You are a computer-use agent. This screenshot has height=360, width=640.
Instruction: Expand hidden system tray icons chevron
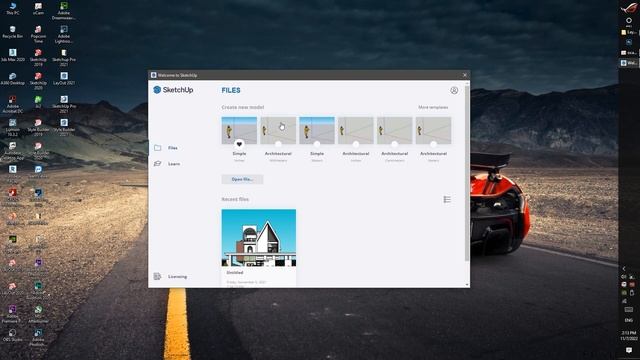click(x=624, y=268)
